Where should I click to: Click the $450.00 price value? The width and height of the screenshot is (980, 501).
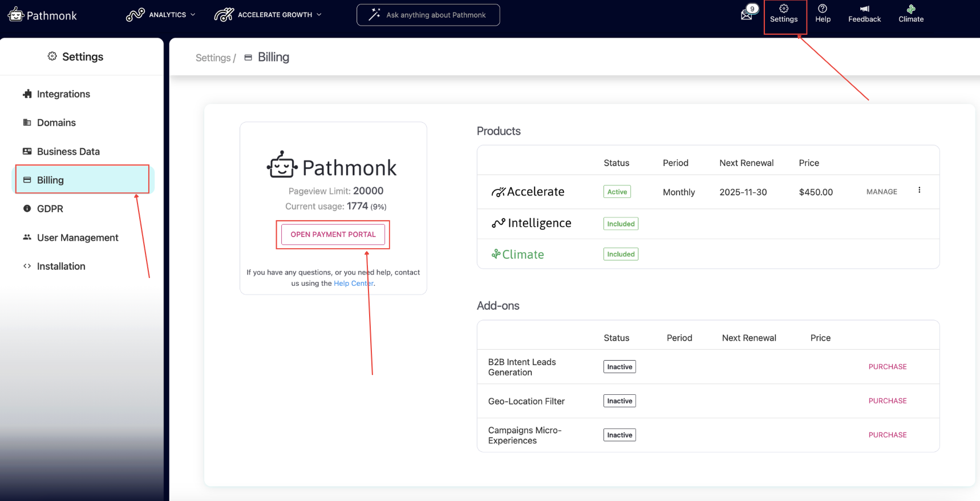point(816,192)
